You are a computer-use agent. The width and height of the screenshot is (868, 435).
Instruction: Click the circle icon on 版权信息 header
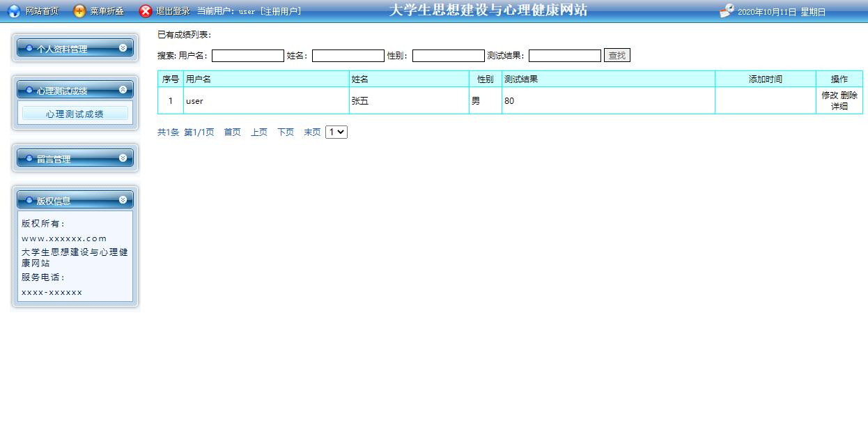tap(30, 200)
